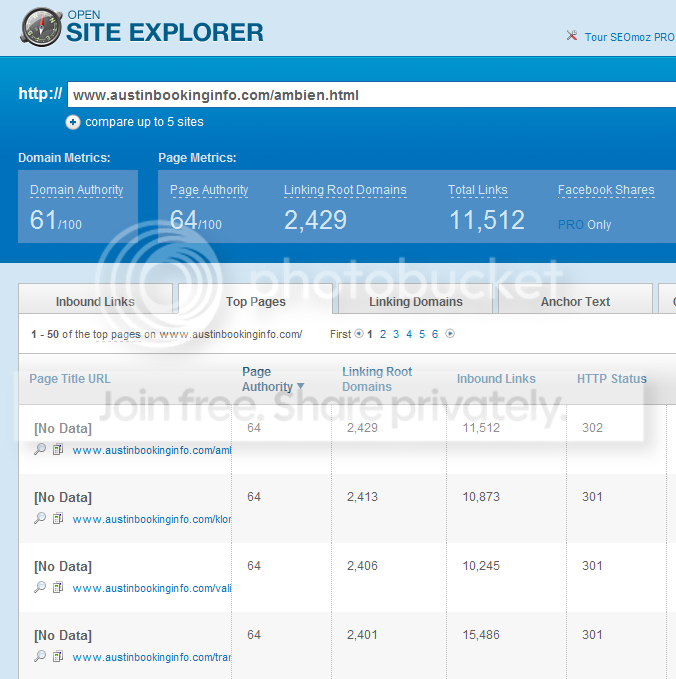Click the Open Site Explorer compass logo
Screen dimensions: 676x679
click(41, 27)
